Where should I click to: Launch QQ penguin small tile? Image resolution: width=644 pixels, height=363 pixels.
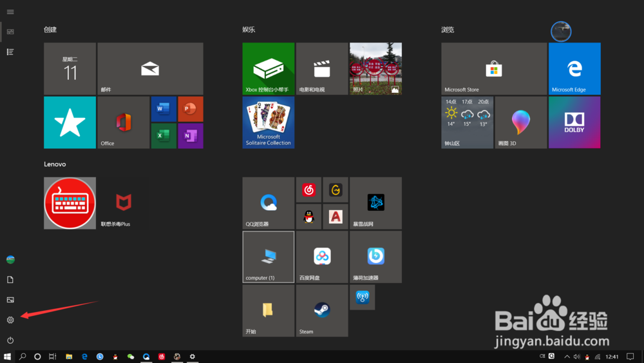(308, 217)
